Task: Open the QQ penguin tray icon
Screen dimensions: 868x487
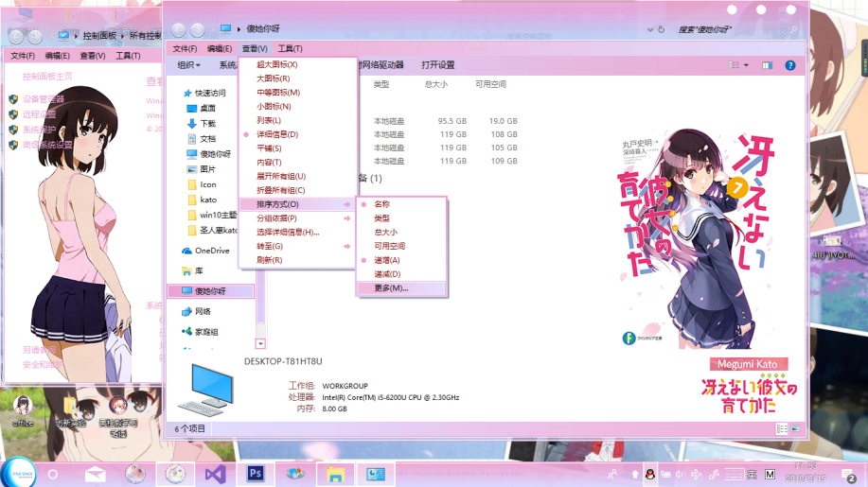Action: (x=650, y=475)
